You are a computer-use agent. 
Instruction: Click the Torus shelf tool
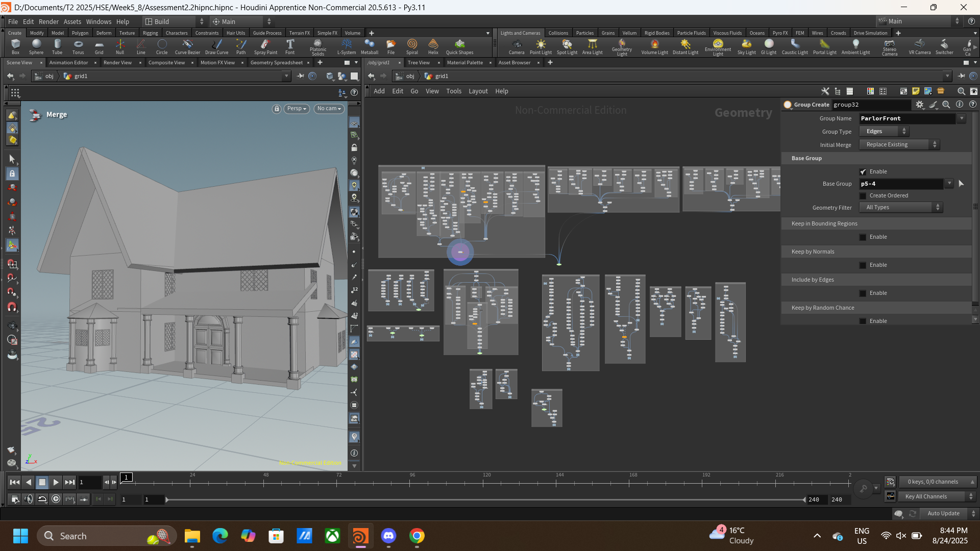[x=78, y=46]
